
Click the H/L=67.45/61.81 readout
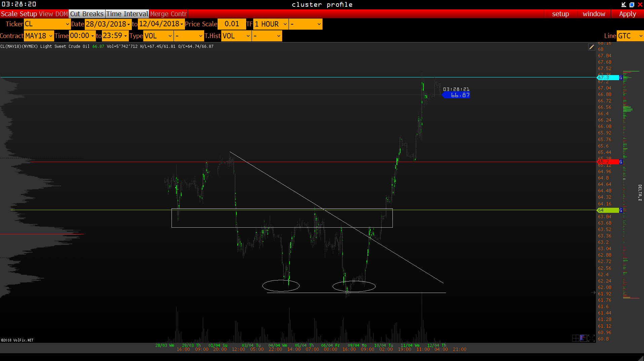(158, 46)
